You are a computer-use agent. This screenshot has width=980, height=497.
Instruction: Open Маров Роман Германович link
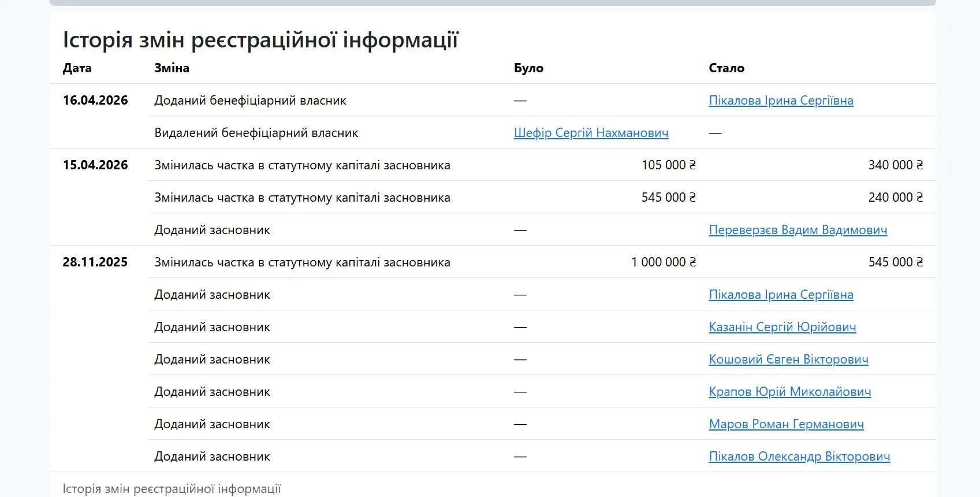[787, 424]
